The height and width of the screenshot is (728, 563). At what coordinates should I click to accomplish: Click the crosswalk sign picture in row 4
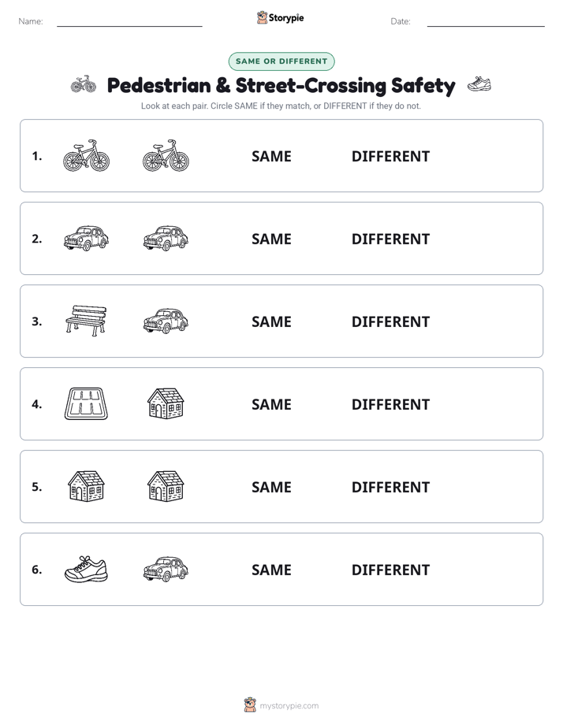pyautogui.click(x=86, y=403)
